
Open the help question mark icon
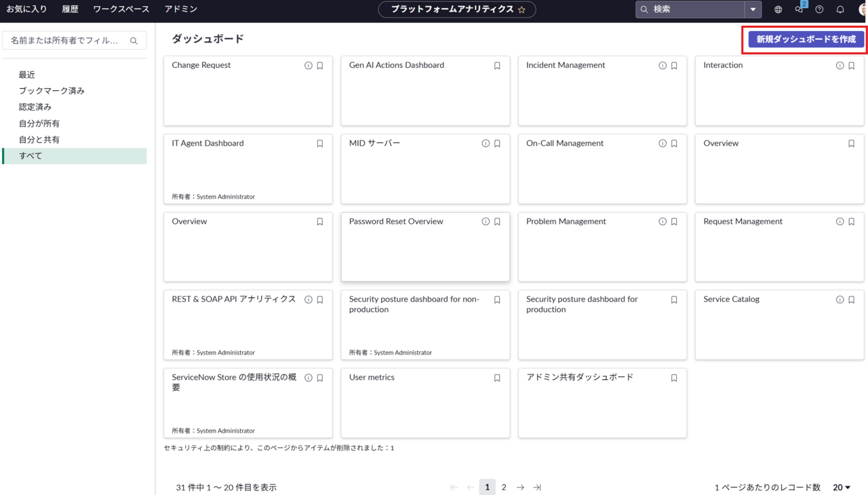pos(819,9)
